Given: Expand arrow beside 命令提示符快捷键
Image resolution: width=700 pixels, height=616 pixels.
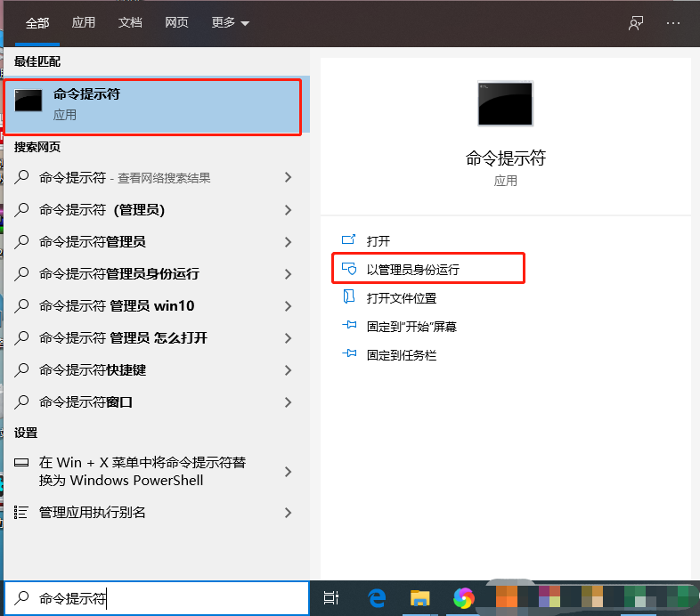Looking at the screenshot, I should tap(288, 370).
